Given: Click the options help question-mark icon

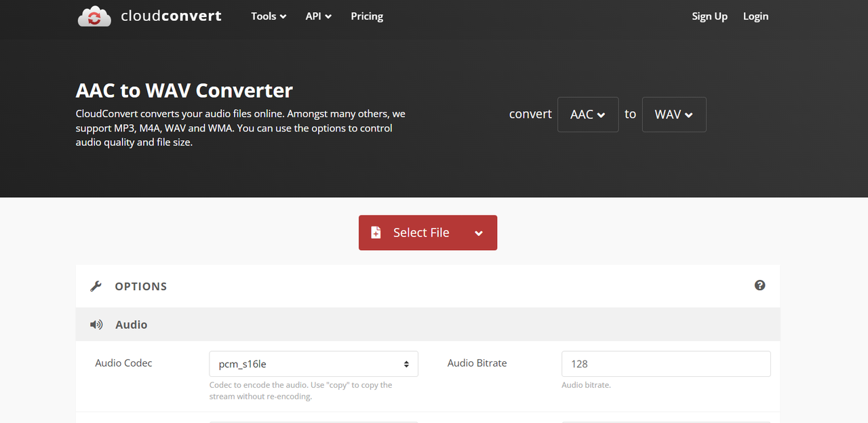Looking at the screenshot, I should point(759,285).
